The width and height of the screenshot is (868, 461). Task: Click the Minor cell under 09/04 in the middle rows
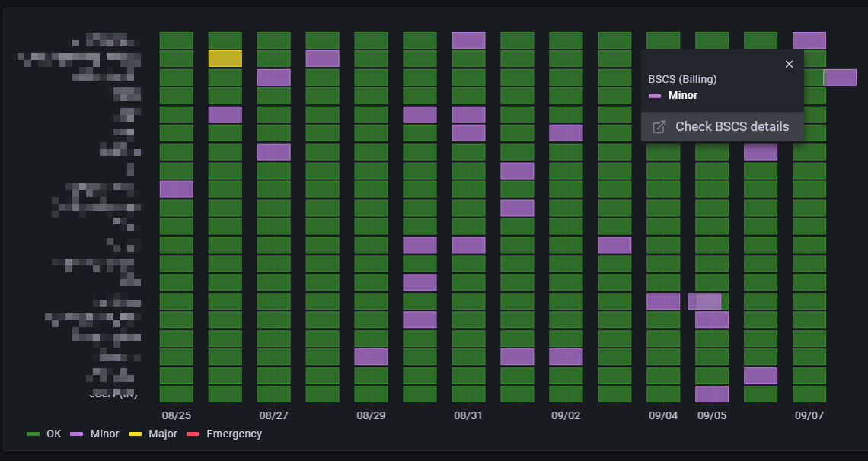(x=664, y=301)
